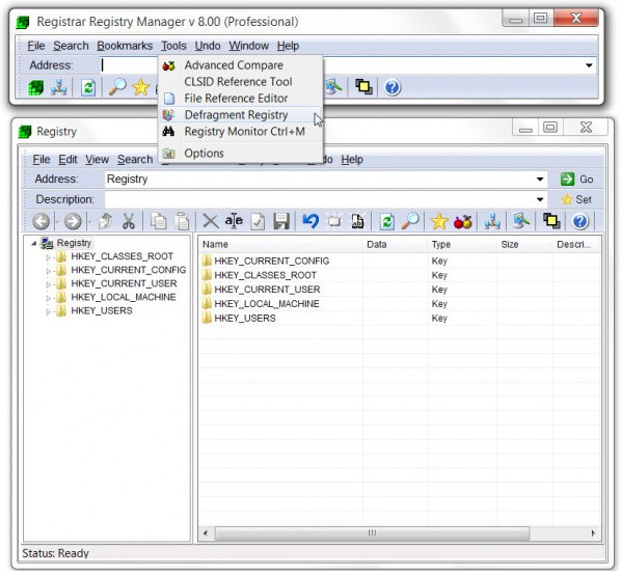Viewport: 620px width, 571px height.
Task: Click the magnifier Search icon in Registrar main toolbar
Action: pos(117,87)
